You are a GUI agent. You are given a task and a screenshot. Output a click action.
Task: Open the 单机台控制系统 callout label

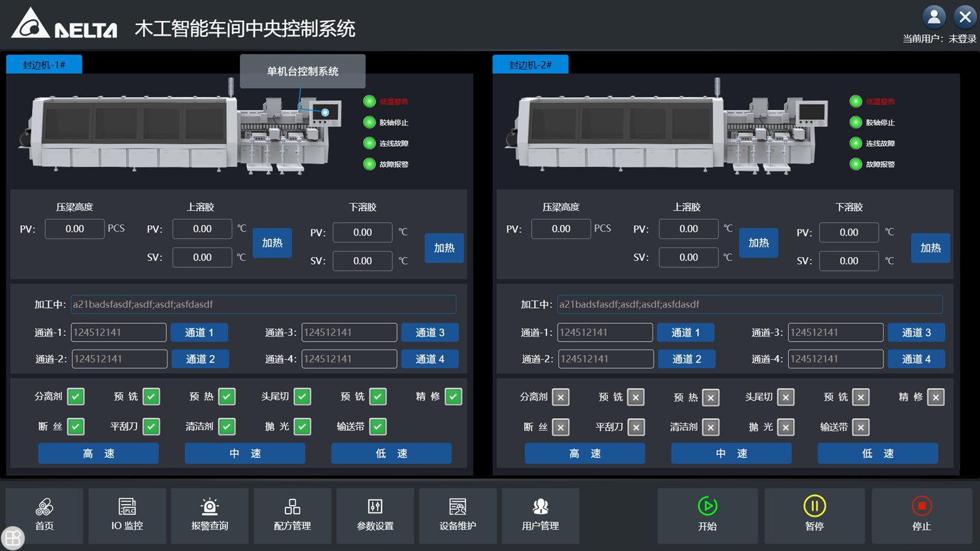click(303, 71)
